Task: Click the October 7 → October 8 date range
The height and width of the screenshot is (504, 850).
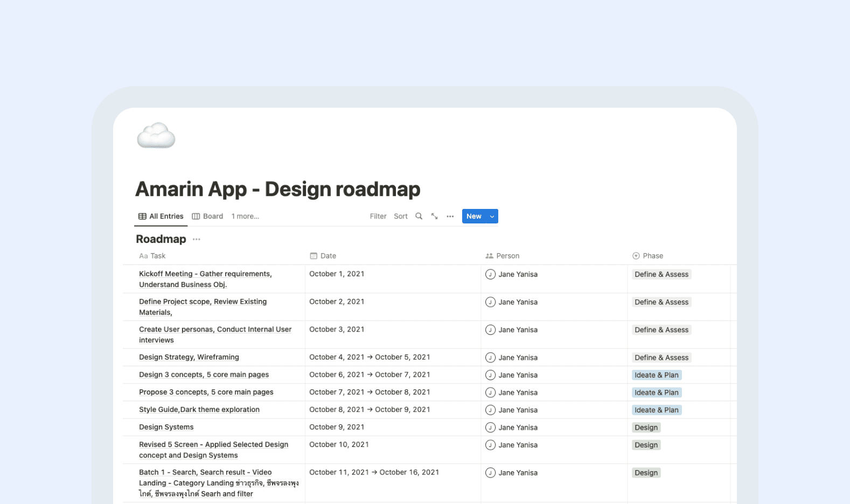Action: [x=370, y=392]
